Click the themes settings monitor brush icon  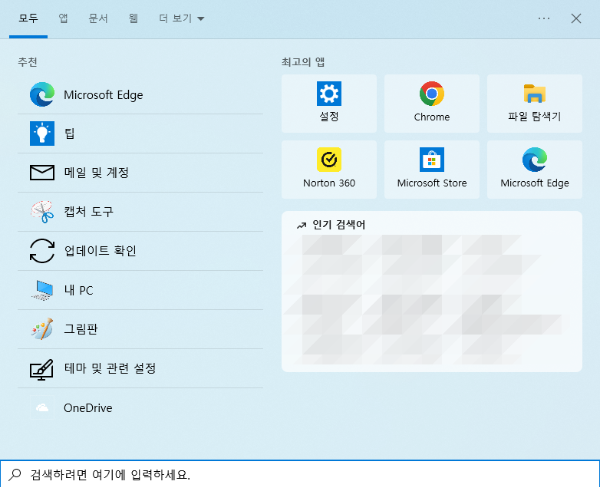(x=42, y=369)
